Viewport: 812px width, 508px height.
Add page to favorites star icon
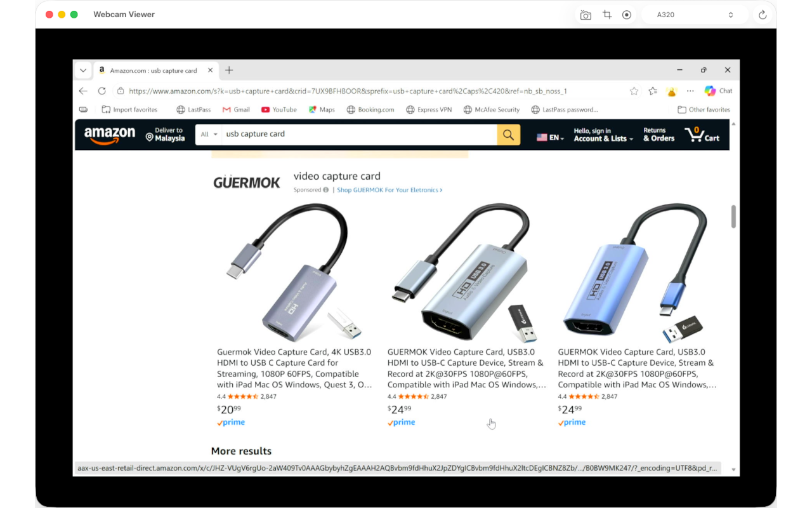click(634, 91)
